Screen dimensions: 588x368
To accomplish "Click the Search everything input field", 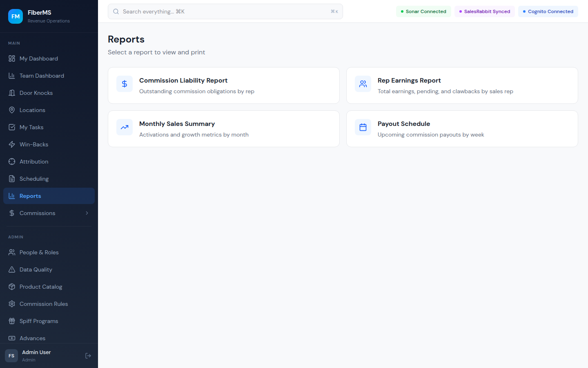I will coord(225,11).
